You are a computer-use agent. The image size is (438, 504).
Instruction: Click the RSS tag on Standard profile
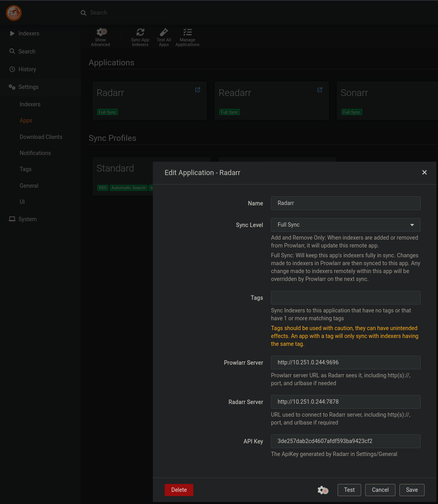103,188
